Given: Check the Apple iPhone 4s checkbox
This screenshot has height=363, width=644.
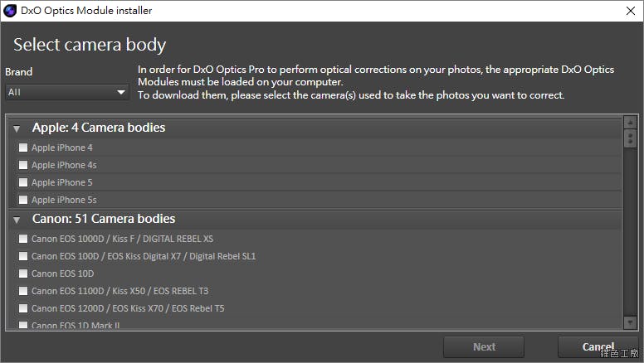Looking at the screenshot, I should (23, 165).
